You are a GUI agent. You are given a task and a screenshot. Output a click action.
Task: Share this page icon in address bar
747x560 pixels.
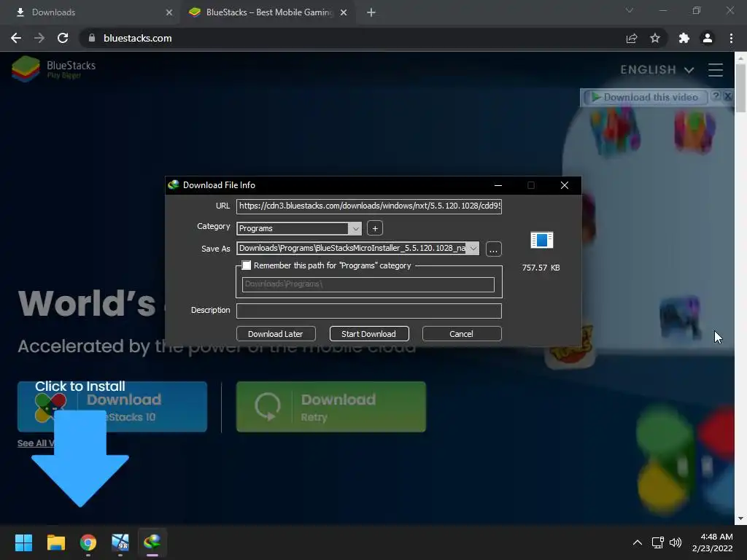[632, 38]
